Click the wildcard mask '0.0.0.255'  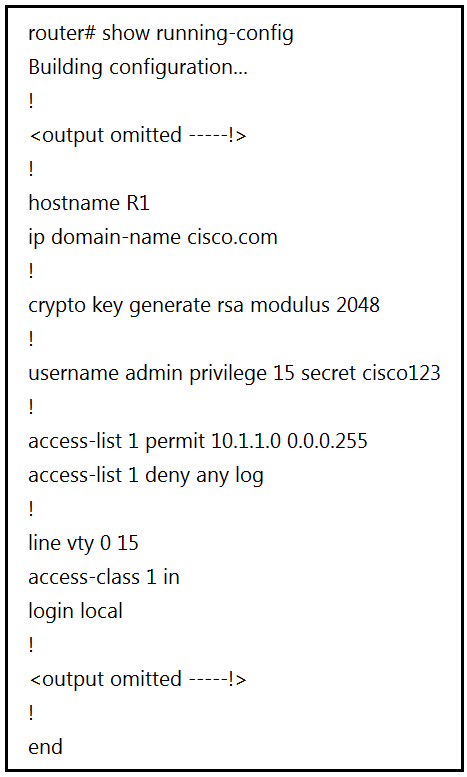pos(327,441)
